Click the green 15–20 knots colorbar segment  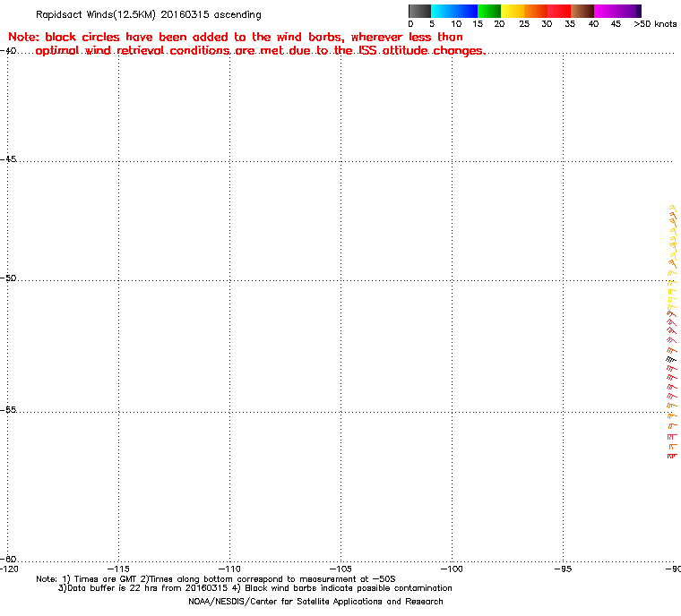[489, 11]
